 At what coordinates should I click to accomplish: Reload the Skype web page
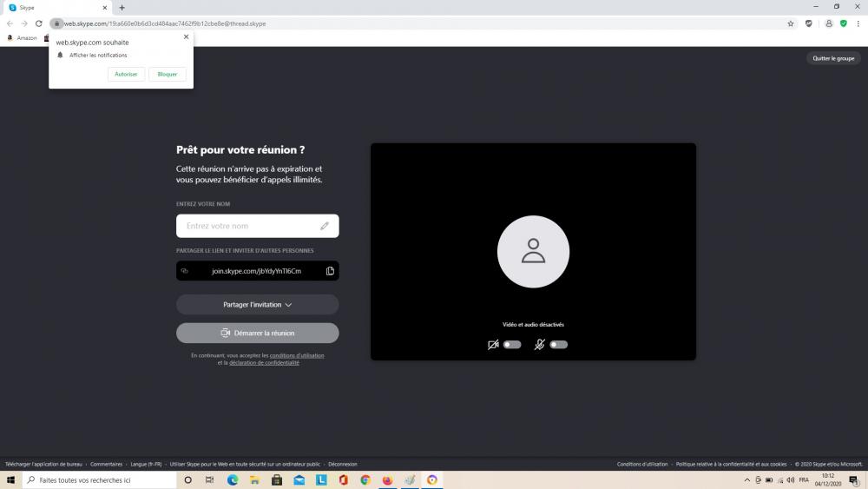point(39,23)
